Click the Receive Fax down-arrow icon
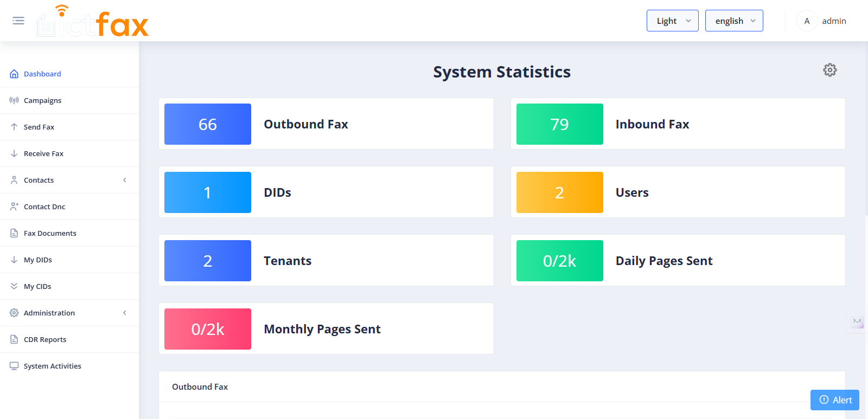 click(14, 153)
